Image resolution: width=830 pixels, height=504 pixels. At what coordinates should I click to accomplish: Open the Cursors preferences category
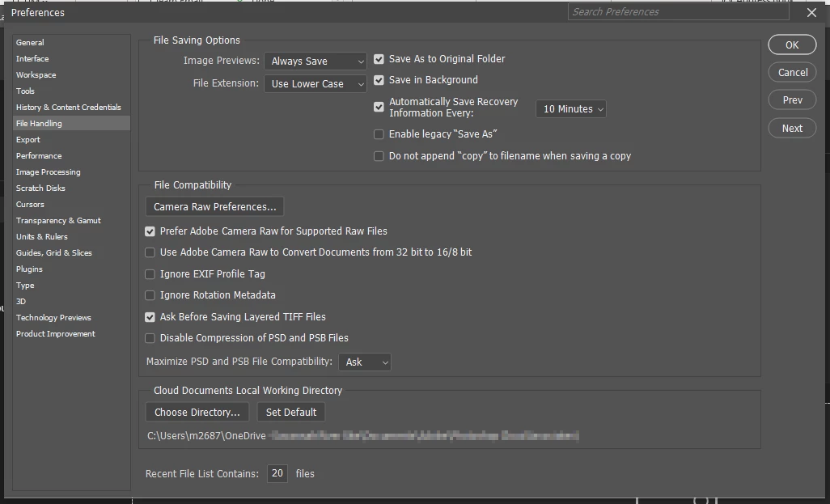(x=71, y=205)
